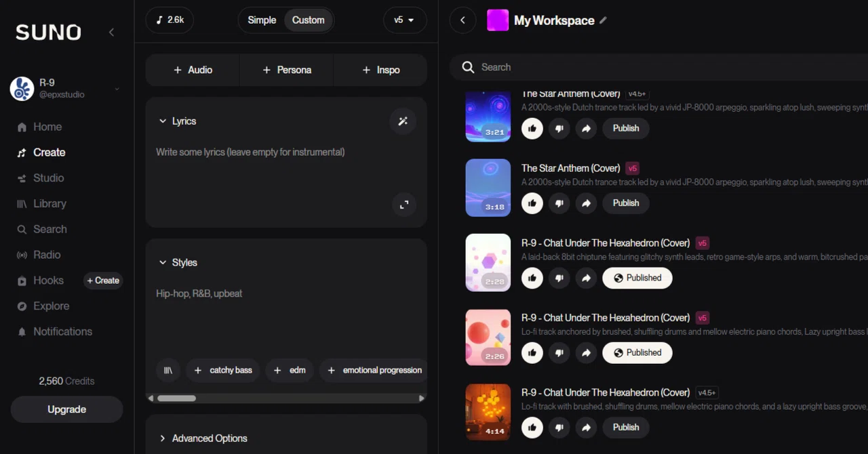Share the 2:28 Hexahedron cover

586,278
